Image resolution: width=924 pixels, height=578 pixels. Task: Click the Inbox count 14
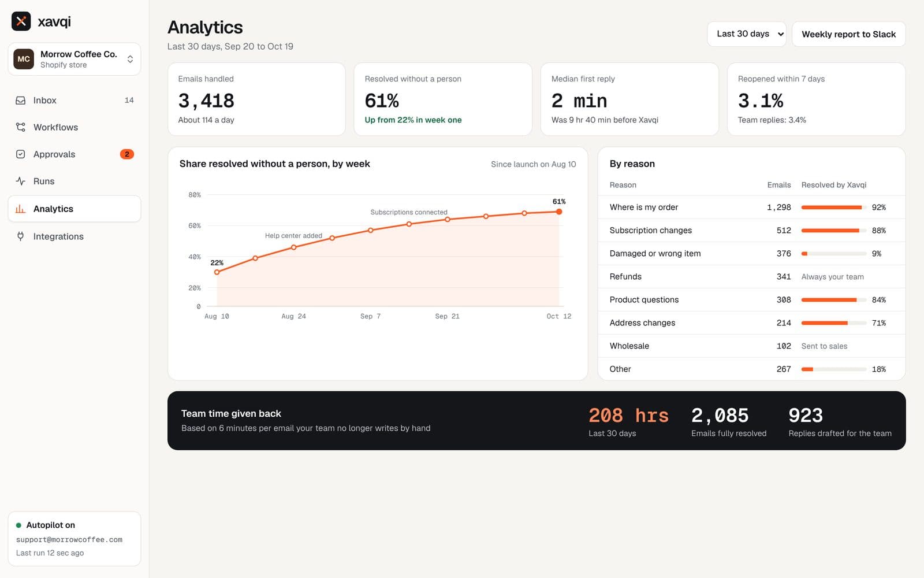pyautogui.click(x=129, y=101)
